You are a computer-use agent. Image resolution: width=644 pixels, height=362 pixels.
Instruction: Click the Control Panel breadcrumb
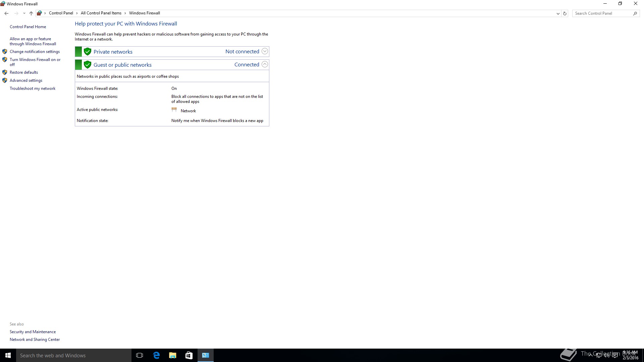[x=61, y=13]
